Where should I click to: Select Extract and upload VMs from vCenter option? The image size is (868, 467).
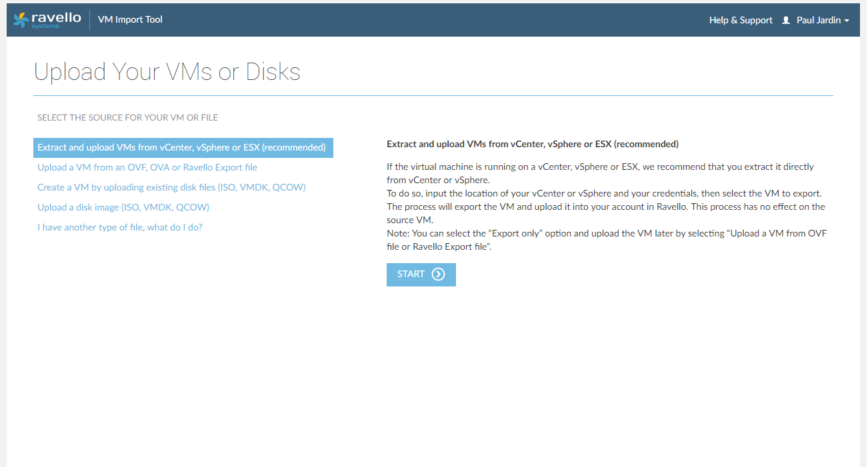click(182, 147)
